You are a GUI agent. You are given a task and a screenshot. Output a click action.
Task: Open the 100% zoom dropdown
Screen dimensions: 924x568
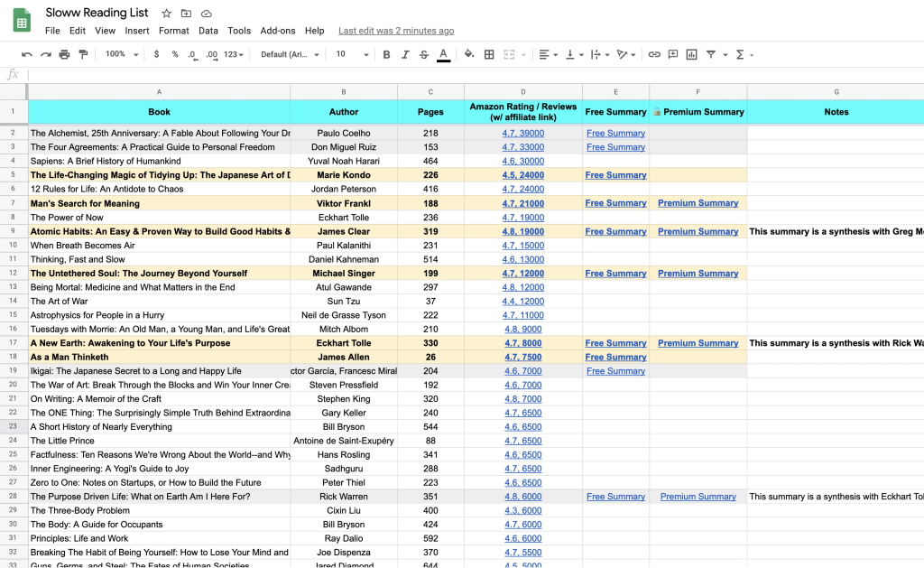[x=122, y=54]
